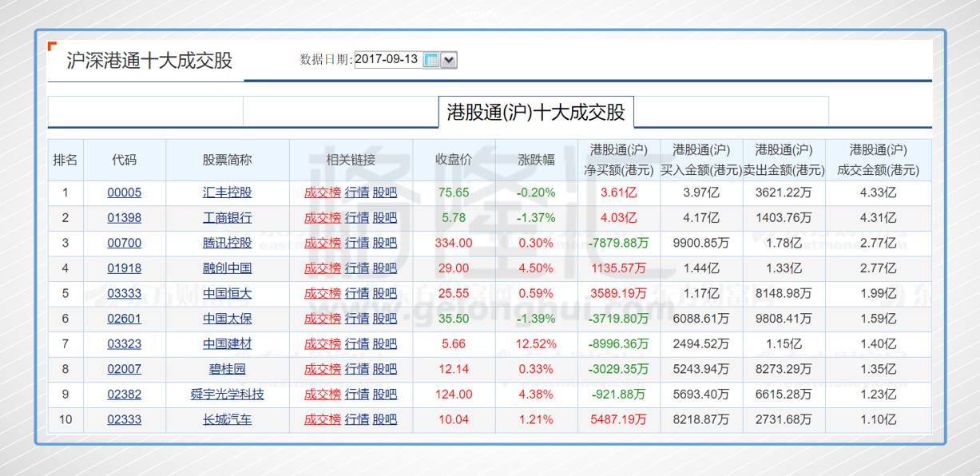The height and width of the screenshot is (476, 980).
Task: Select the 港股通(沪)十大成交股 tab
Action: (x=536, y=113)
